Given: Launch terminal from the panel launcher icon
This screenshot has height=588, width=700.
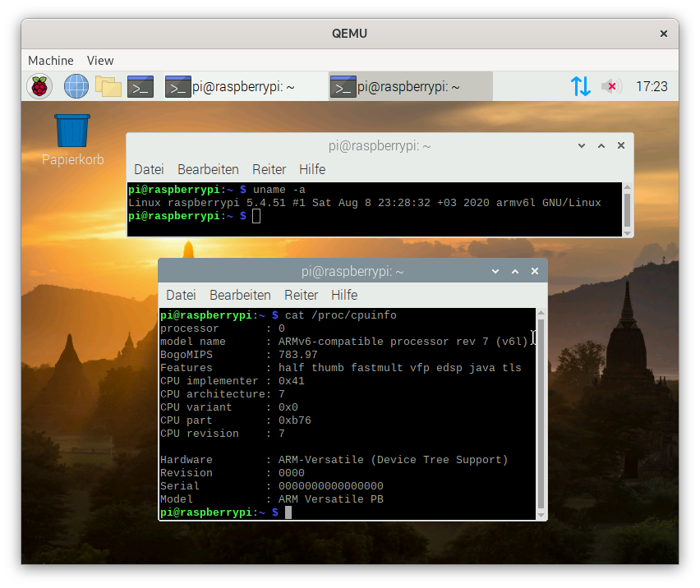Looking at the screenshot, I should click(140, 86).
